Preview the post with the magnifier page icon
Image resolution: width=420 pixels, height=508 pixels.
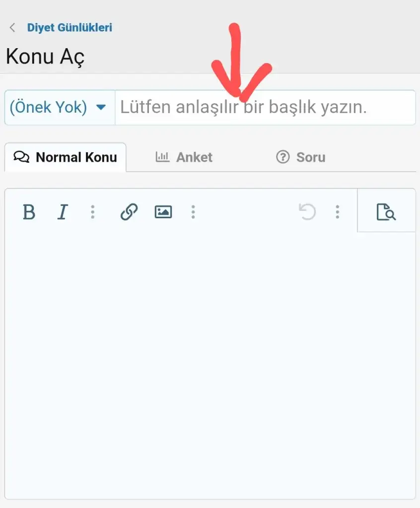point(386,212)
